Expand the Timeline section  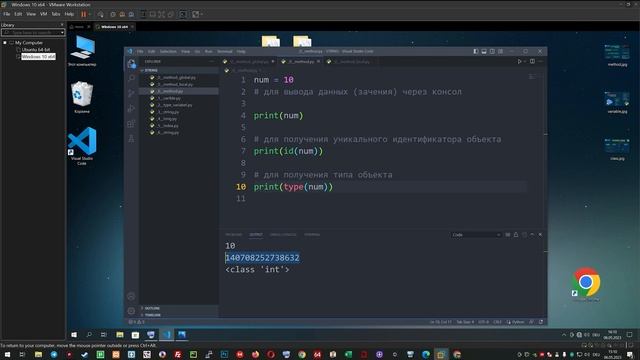(179, 315)
